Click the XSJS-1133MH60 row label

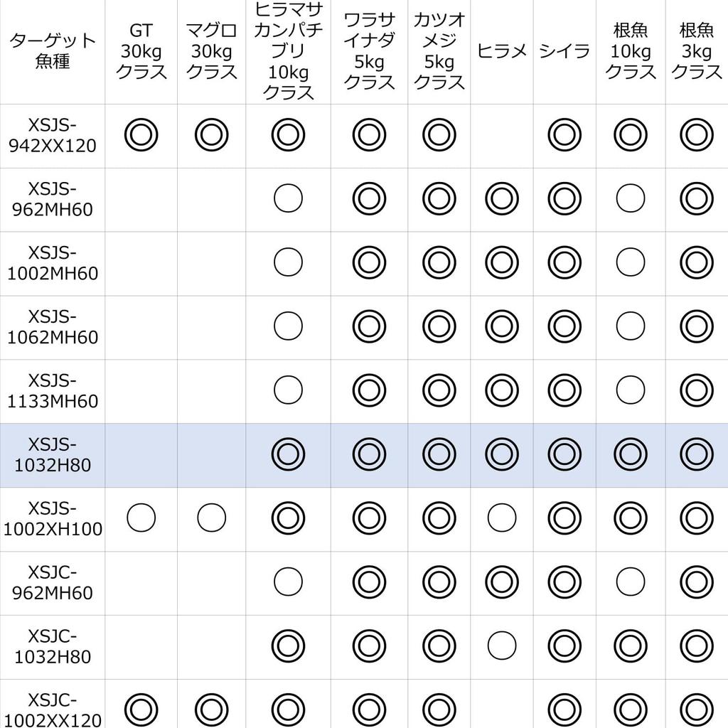click(x=53, y=390)
